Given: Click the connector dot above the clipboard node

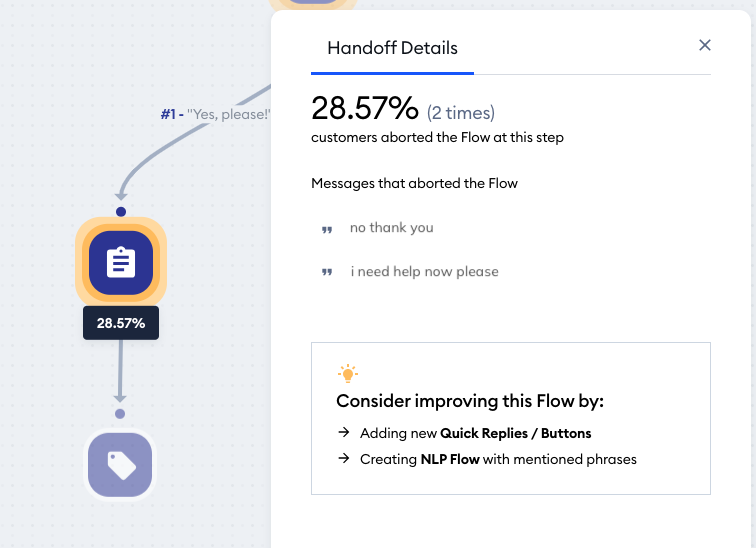Looking at the screenshot, I should pyautogui.click(x=121, y=212).
